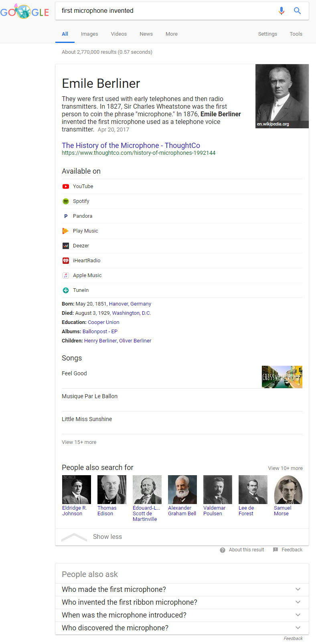The height and width of the screenshot is (644, 316).
Task: Open Valdemar Poulsen photo
Action: (218, 490)
